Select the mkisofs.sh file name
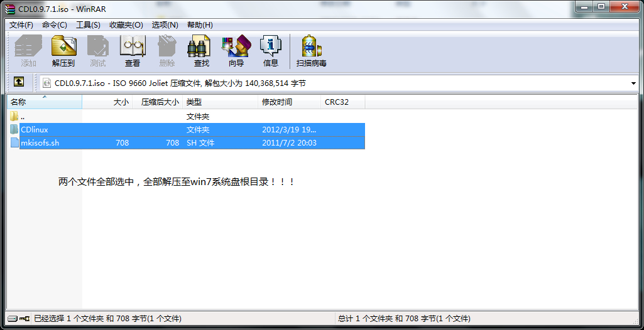The width and height of the screenshot is (644, 330). [x=40, y=142]
